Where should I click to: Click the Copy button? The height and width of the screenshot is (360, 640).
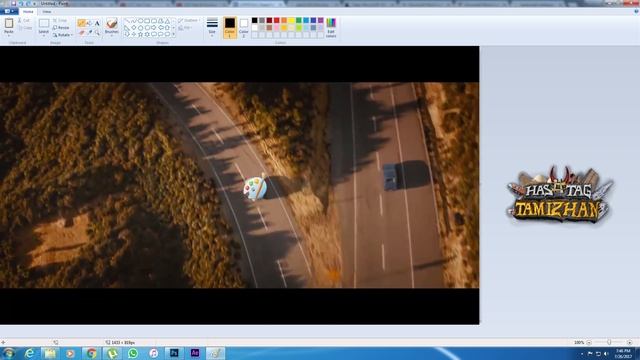25,28
